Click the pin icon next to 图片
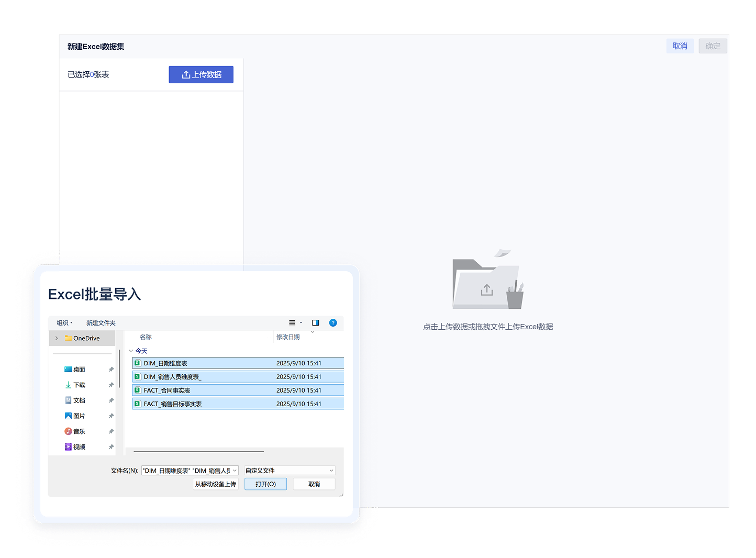Image resolution: width=756 pixels, height=558 pixels. pos(111,416)
